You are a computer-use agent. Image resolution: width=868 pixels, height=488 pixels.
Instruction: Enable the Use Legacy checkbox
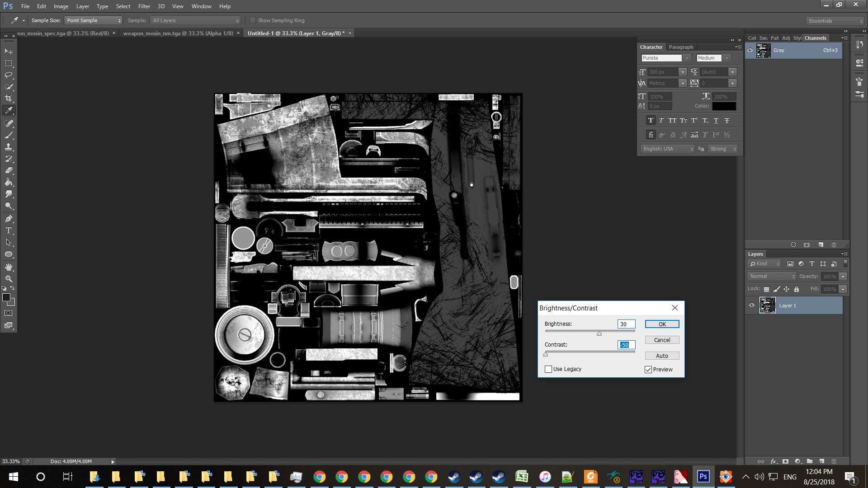pyautogui.click(x=548, y=369)
